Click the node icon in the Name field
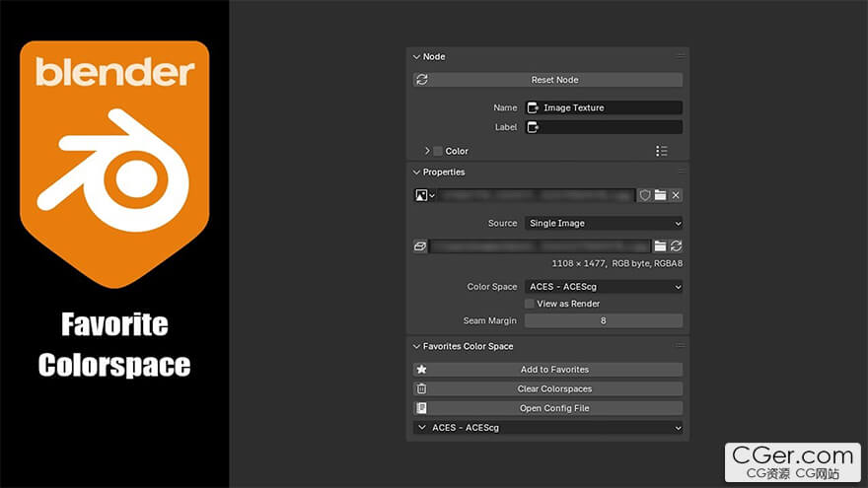Viewport: 868px width, 488px height. (x=533, y=107)
